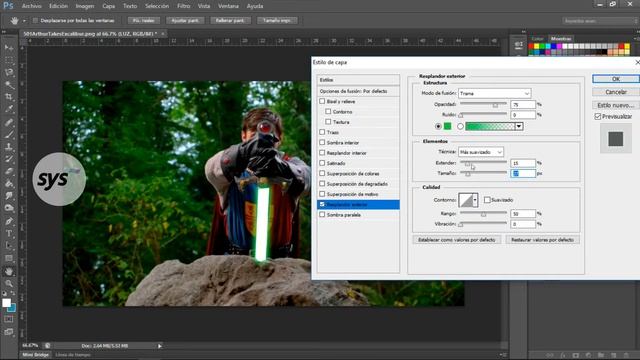Image resolution: width=640 pixels, height=360 pixels.
Task: Enable Trazo checkbox
Action: coord(322,132)
